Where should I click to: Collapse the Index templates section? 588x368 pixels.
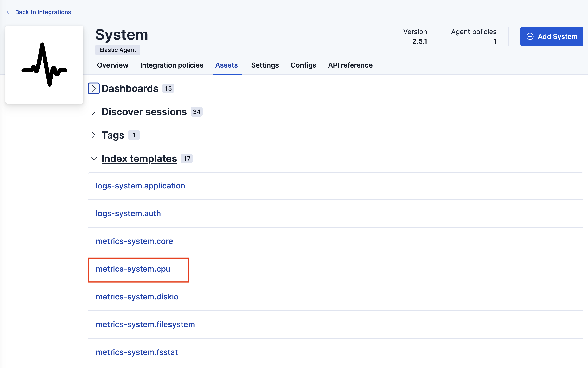(94, 158)
